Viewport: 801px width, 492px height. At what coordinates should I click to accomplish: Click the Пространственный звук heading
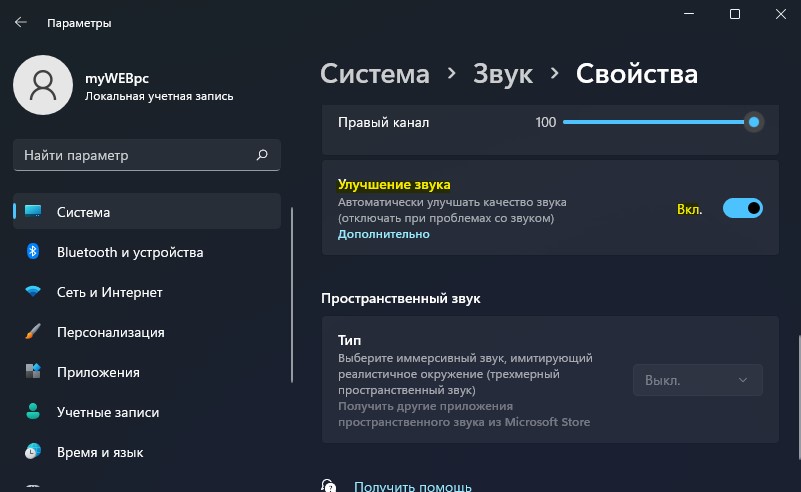click(400, 298)
